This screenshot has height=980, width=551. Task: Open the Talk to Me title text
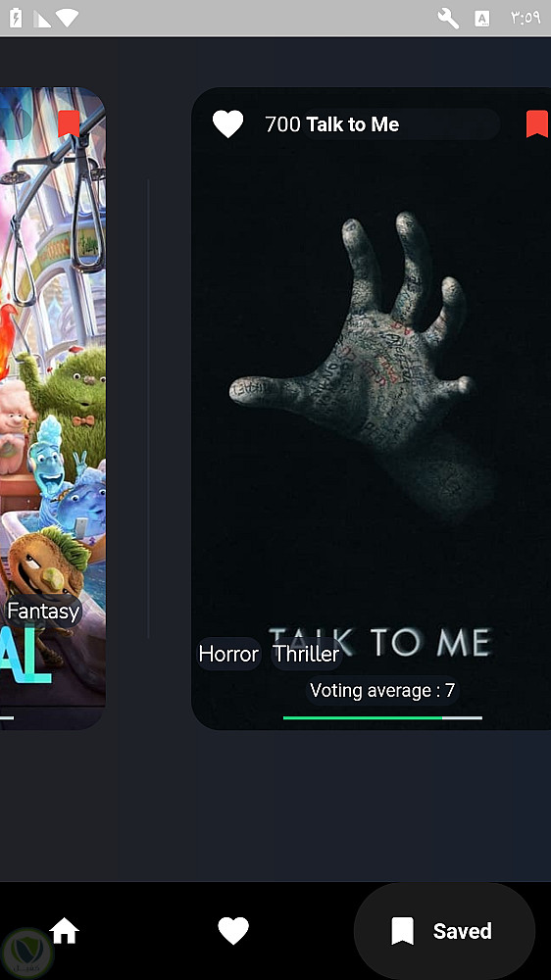pyautogui.click(x=353, y=124)
